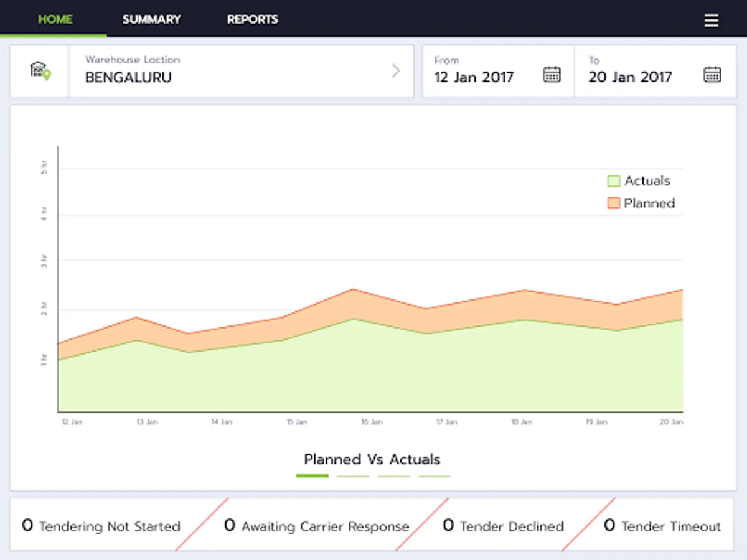The width and height of the screenshot is (747, 560).
Task: Click the Planned orange legend swatch
Action: pyautogui.click(x=614, y=203)
